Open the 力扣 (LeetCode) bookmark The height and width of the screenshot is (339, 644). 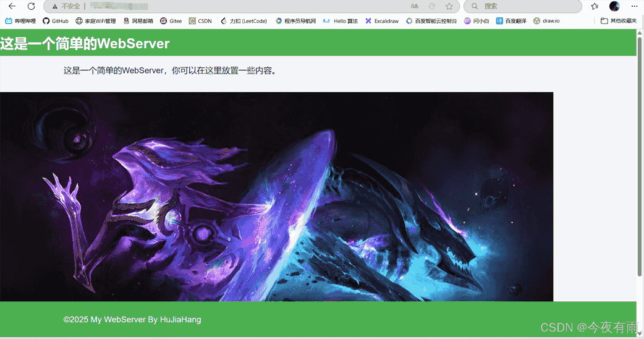coord(244,21)
